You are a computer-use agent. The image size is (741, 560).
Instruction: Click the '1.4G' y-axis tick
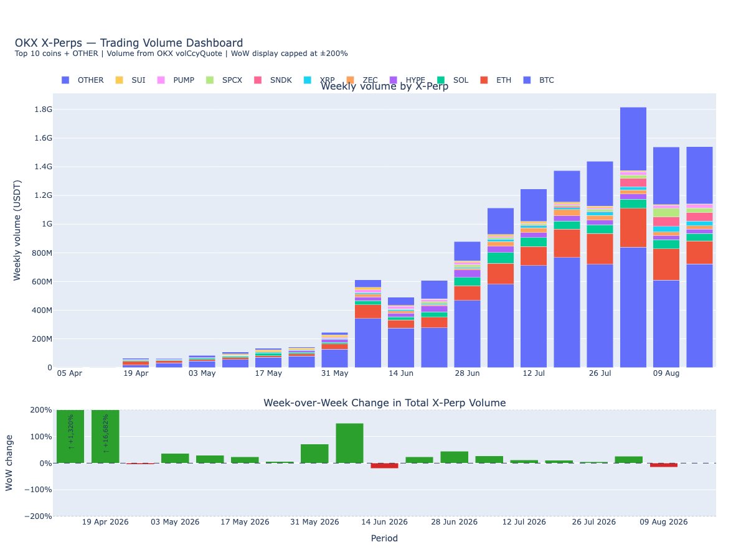[x=43, y=167]
